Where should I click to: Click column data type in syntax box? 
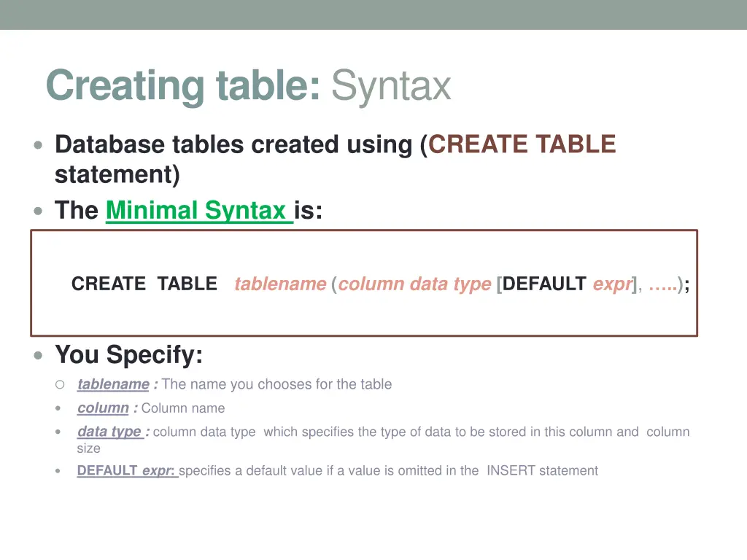tap(414, 284)
